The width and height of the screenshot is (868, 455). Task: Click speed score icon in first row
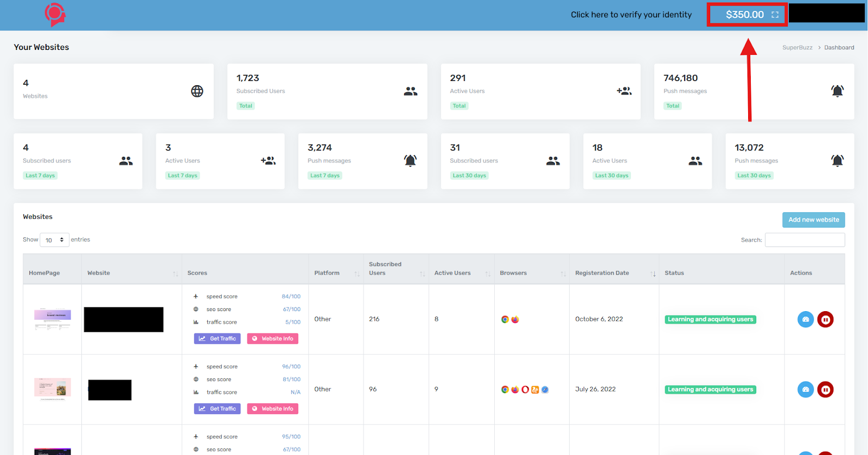coord(196,296)
